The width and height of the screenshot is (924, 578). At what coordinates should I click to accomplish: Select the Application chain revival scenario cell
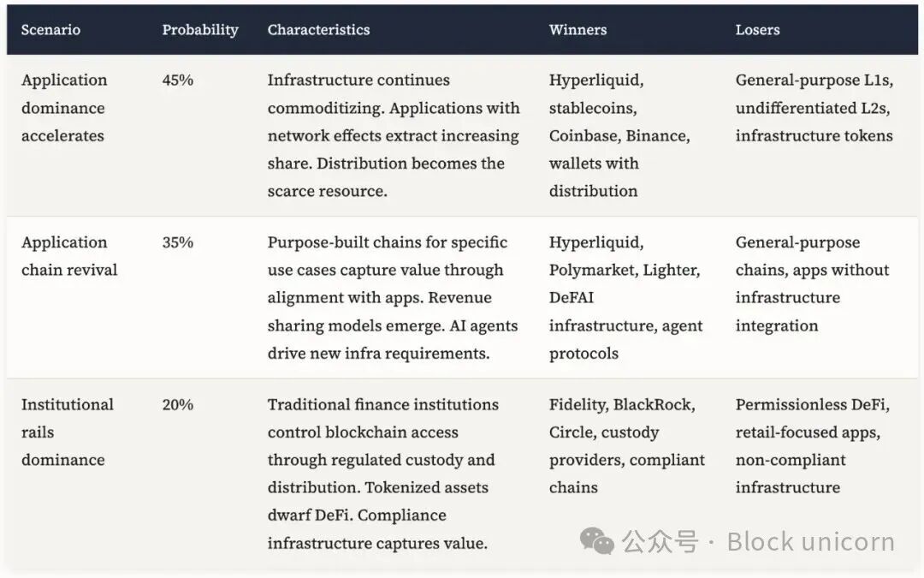[x=69, y=256]
